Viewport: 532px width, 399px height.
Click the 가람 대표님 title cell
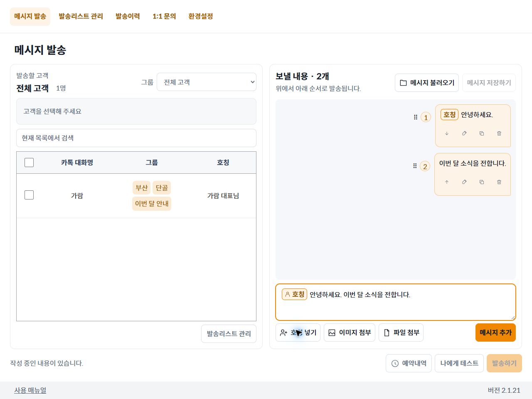coord(223,196)
